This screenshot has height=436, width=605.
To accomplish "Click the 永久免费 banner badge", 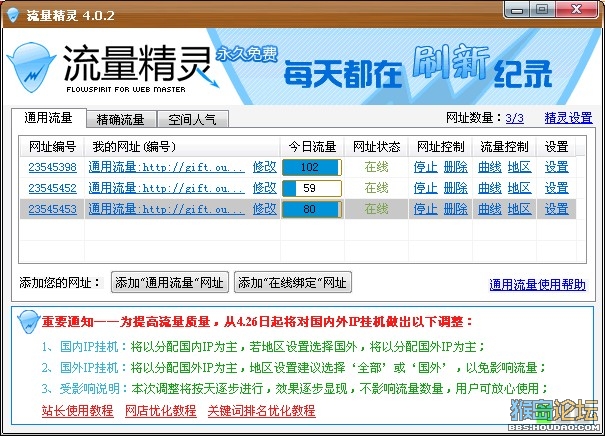I will [x=247, y=54].
